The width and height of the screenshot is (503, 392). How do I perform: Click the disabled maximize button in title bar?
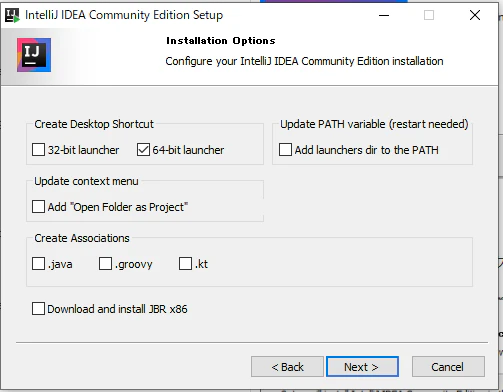tap(429, 15)
